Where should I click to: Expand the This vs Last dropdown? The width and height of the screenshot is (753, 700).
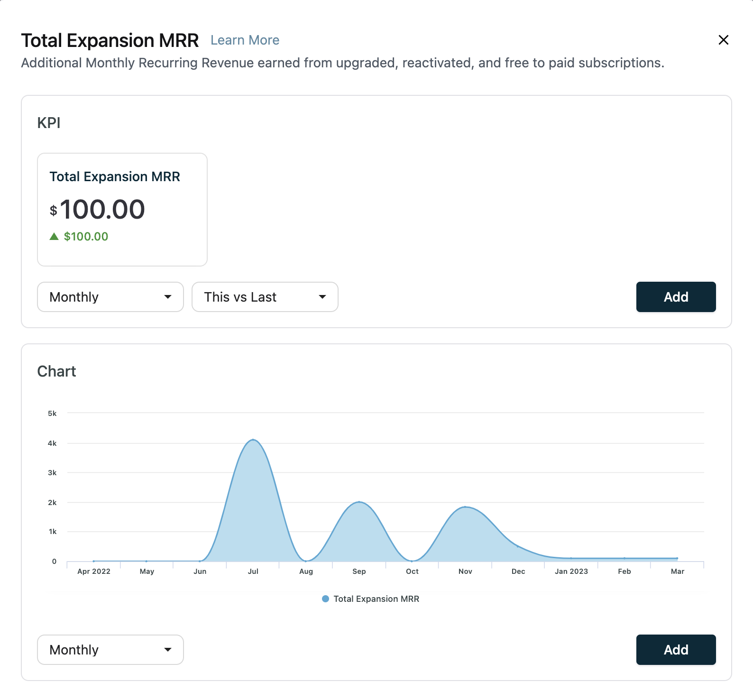click(265, 297)
